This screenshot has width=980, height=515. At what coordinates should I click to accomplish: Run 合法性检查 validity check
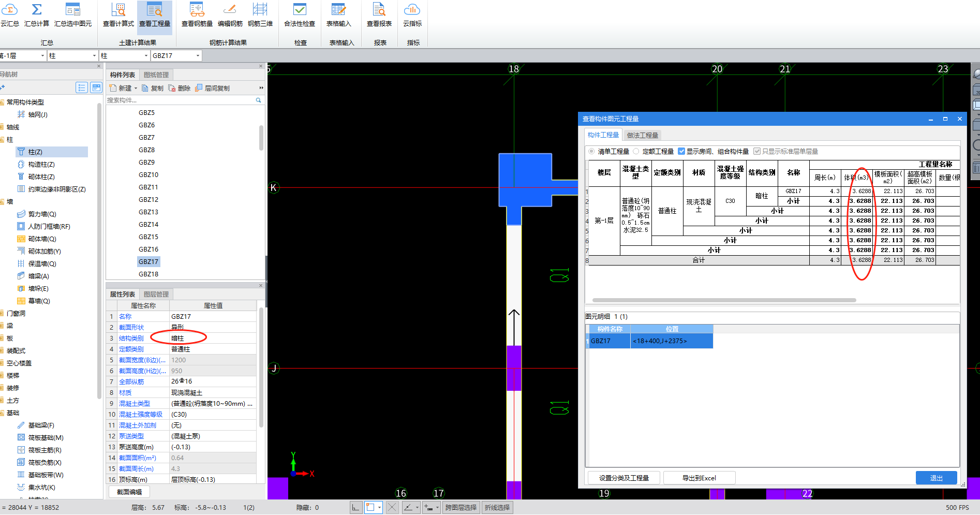click(300, 14)
